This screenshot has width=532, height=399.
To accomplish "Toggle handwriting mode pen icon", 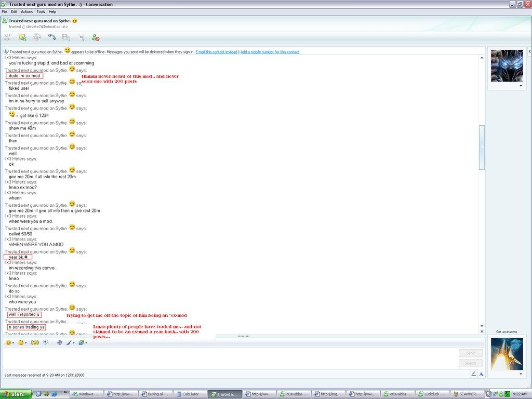I will click(x=474, y=374).
